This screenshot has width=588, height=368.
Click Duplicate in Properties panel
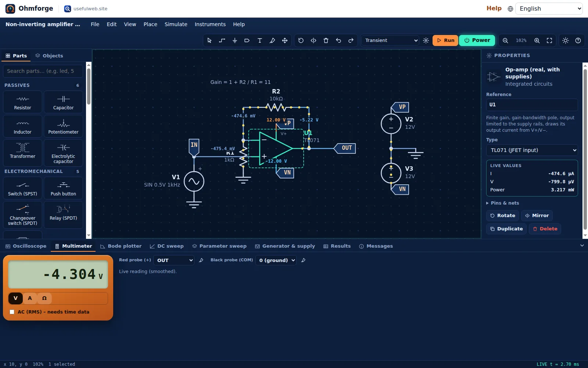click(506, 229)
